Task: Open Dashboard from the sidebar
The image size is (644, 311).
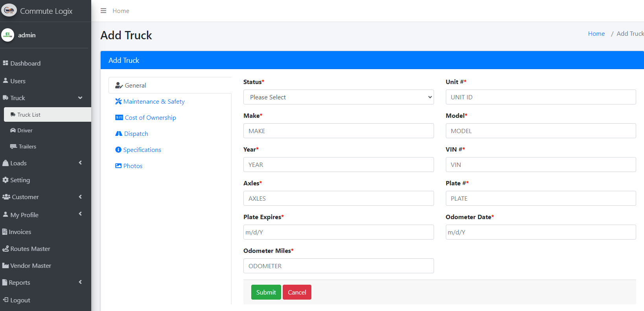Action: (x=25, y=63)
